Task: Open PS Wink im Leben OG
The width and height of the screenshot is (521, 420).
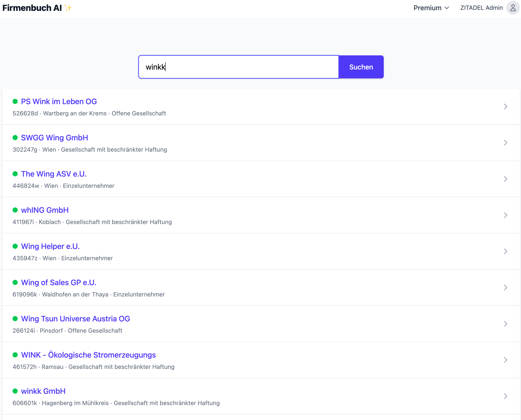Action: pyautogui.click(x=59, y=101)
